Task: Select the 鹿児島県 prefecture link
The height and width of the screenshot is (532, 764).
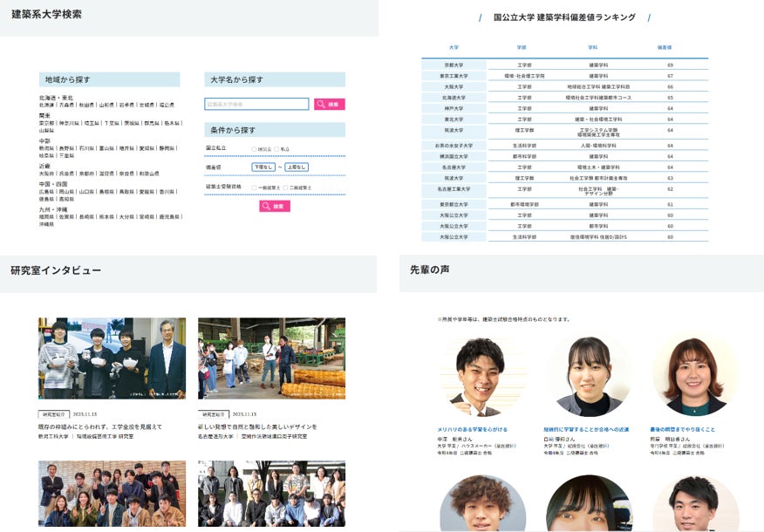Action: click(169, 217)
